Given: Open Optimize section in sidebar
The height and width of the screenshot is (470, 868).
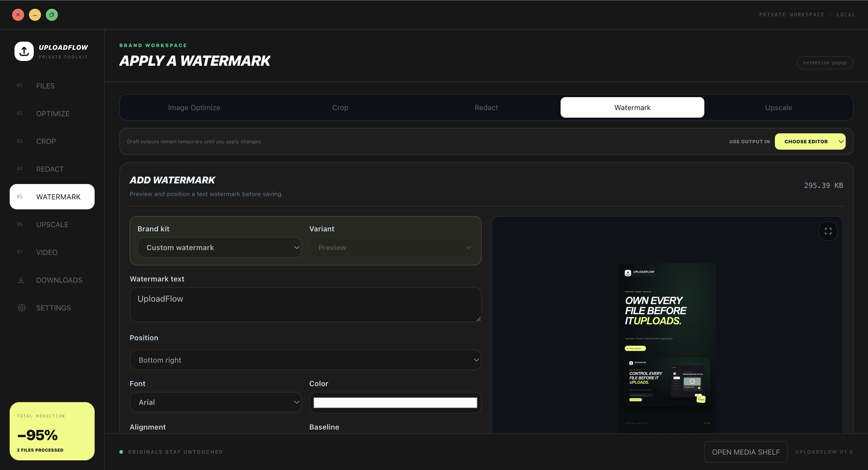Looking at the screenshot, I should pyautogui.click(x=52, y=114).
